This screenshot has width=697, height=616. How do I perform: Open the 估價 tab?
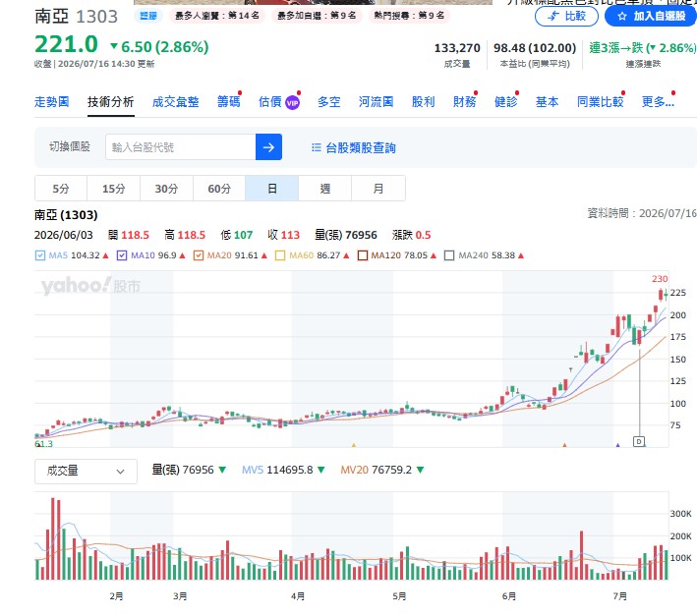pos(269,102)
